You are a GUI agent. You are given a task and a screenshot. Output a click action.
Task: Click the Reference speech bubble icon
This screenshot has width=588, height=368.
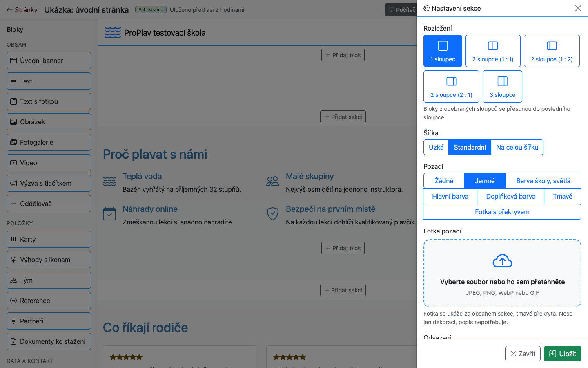13,301
